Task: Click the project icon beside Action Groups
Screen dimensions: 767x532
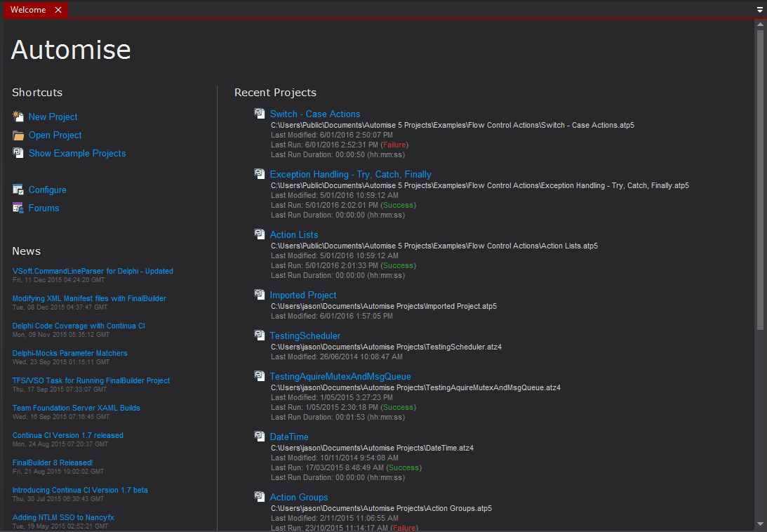Action: 260,497
